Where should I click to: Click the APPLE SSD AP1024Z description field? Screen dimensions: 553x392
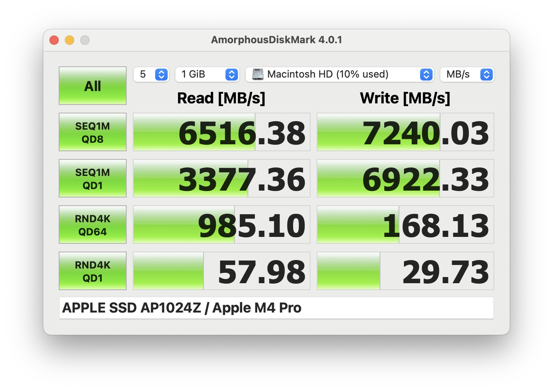(x=276, y=308)
